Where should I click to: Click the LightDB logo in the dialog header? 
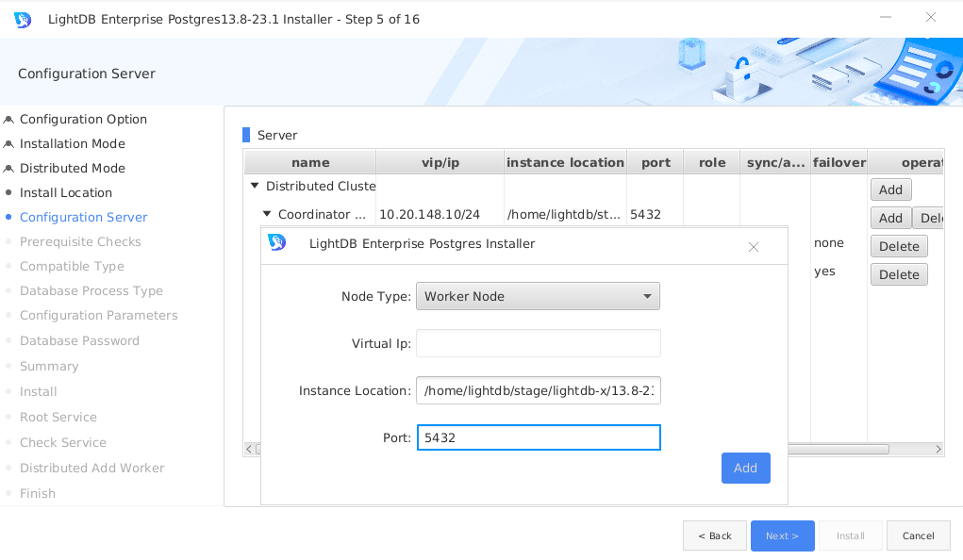277,242
